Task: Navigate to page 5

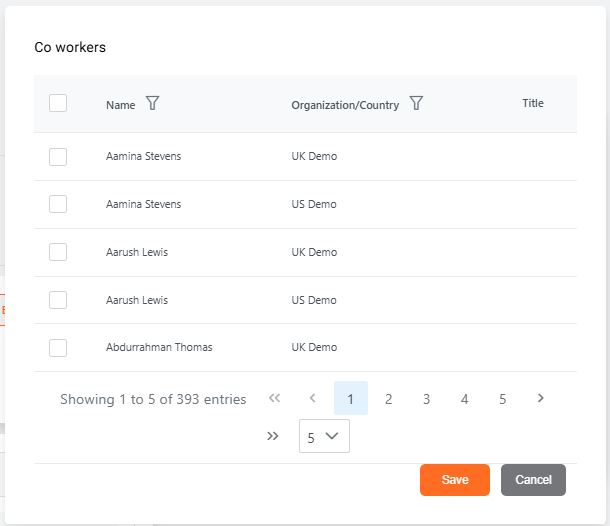Action: pyautogui.click(x=502, y=399)
